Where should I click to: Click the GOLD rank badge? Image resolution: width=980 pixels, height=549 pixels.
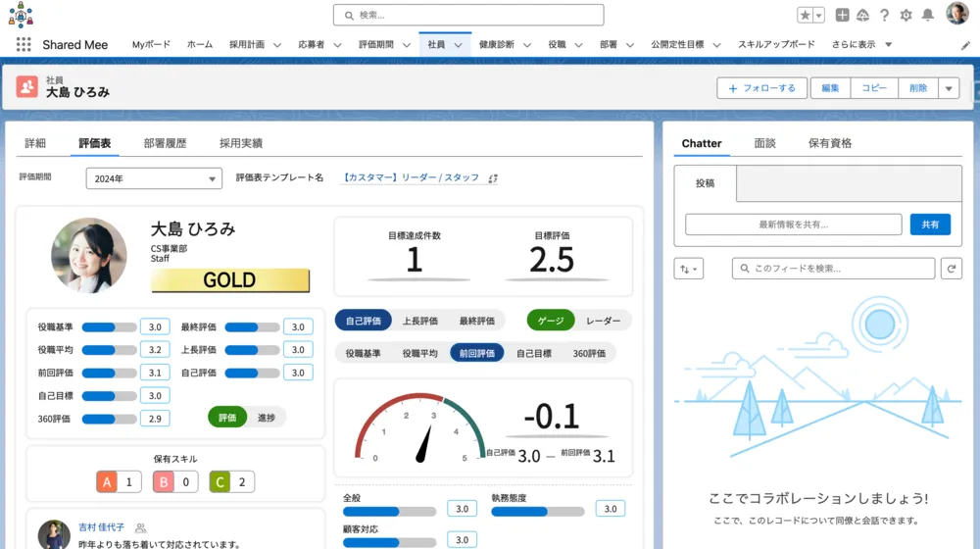(x=229, y=280)
